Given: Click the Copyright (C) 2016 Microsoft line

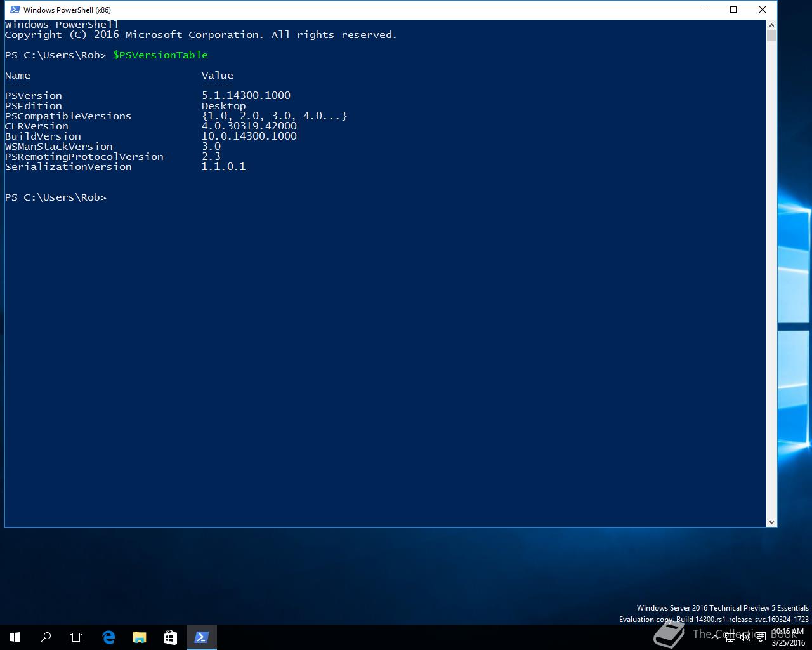Looking at the screenshot, I should coord(201,35).
